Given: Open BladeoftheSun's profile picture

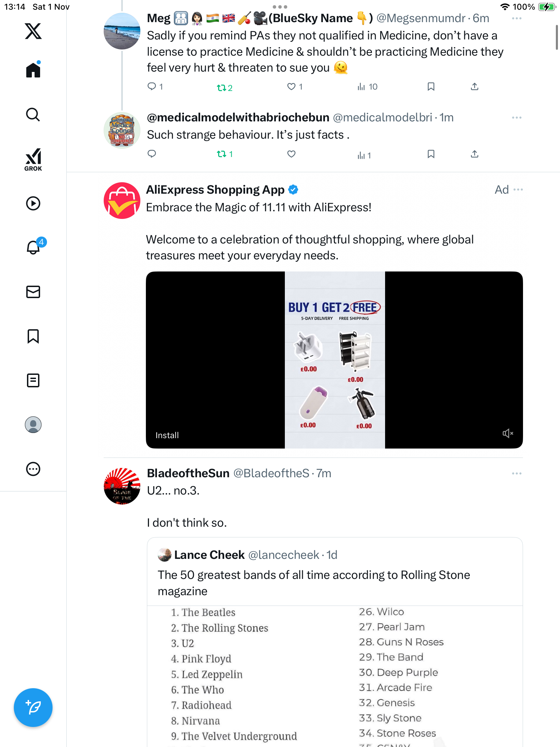Looking at the screenshot, I should pos(122,486).
